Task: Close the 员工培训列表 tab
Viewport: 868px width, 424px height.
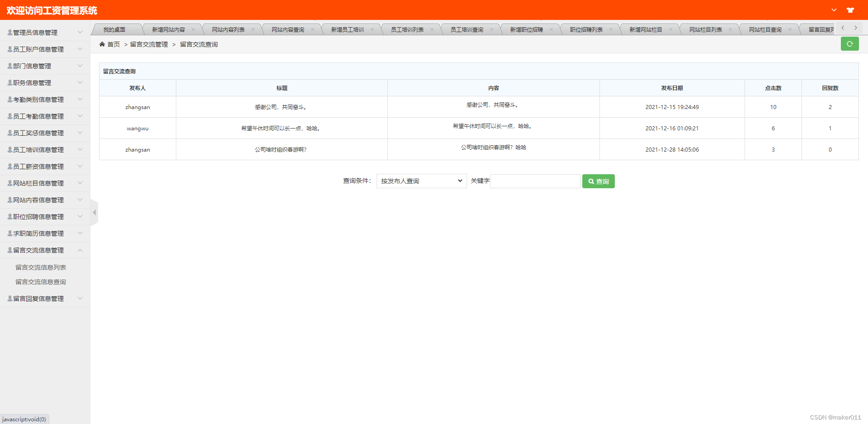Action: pos(432,30)
